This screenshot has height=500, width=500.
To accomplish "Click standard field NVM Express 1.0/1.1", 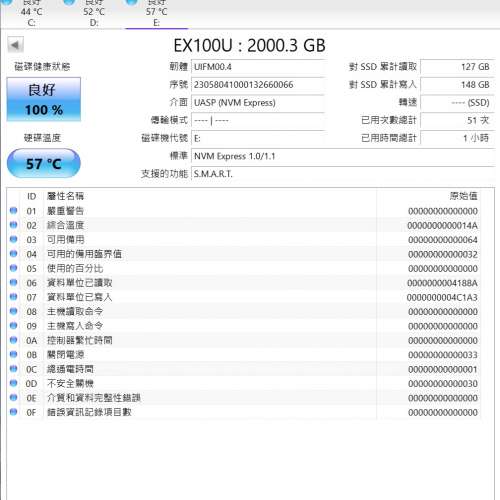I will [343, 156].
